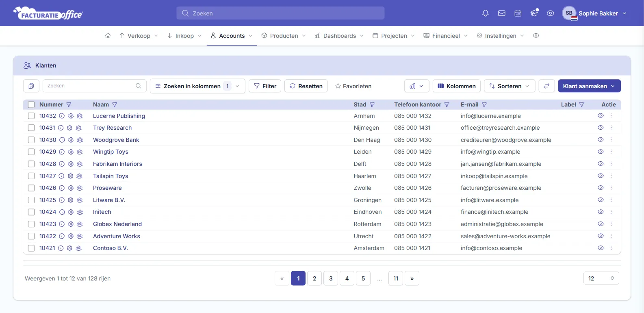644x313 pixels.
Task: Open the Sorteren dropdown
Action: point(510,86)
